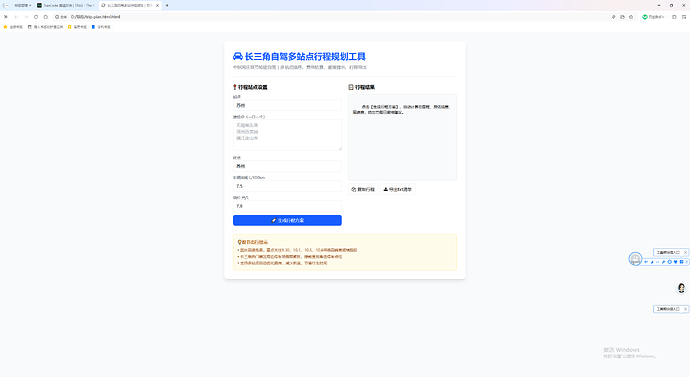Open the blue-icon mobile bookmarks entry
This screenshot has height=377, width=690.
tap(101, 27)
